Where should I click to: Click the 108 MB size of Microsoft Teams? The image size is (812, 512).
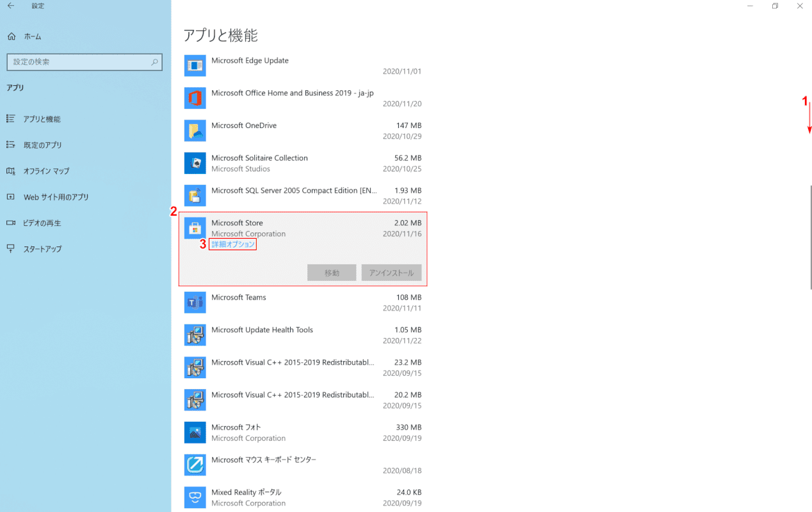coord(409,298)
